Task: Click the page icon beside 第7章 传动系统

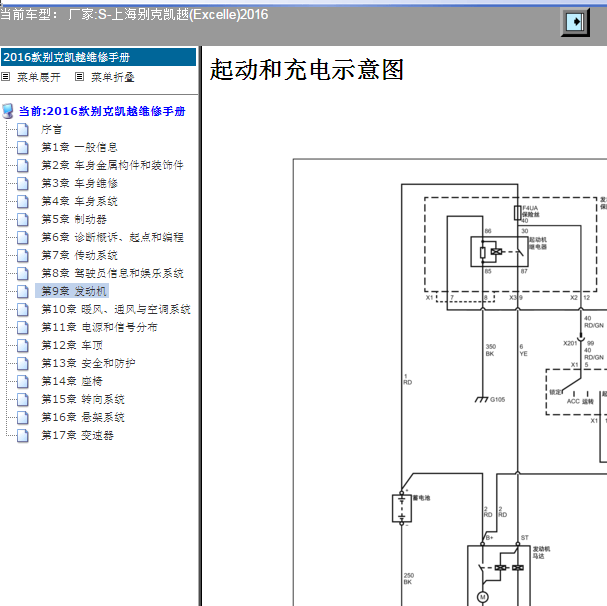Action: tap(23, 256)
